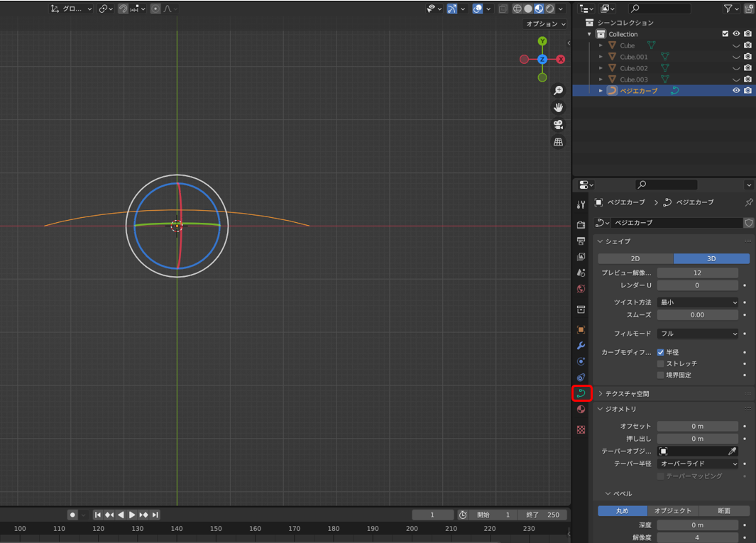Expand ベジエカーブ tree row arrow
This screenshot has width=756, height=543.
click(601, 91)
